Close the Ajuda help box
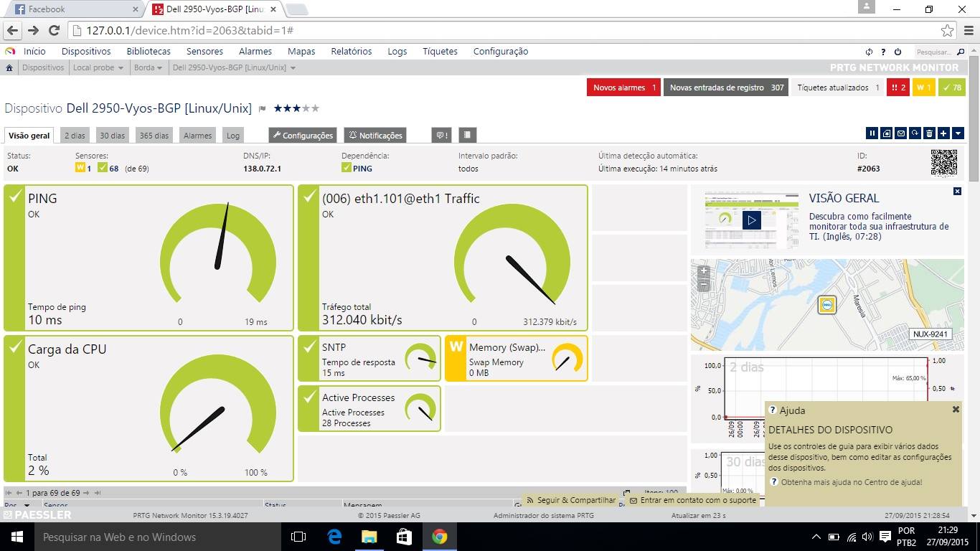The width and height of the screenshot is (980, 551). [956, 409]
